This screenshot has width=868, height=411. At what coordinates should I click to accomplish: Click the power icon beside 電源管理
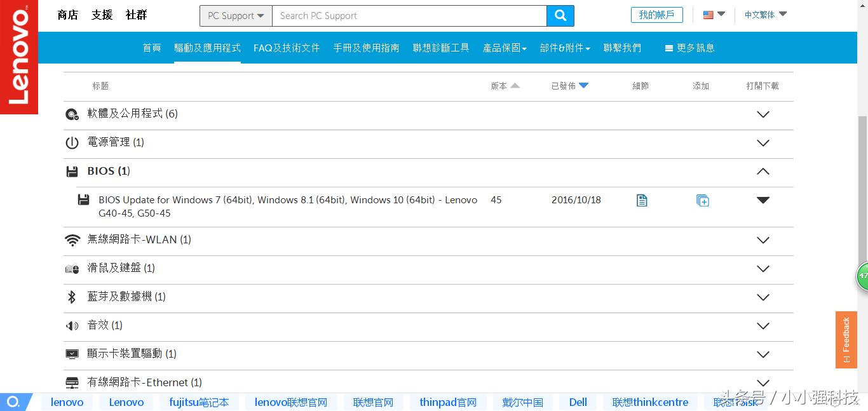[x=72, y=142]
